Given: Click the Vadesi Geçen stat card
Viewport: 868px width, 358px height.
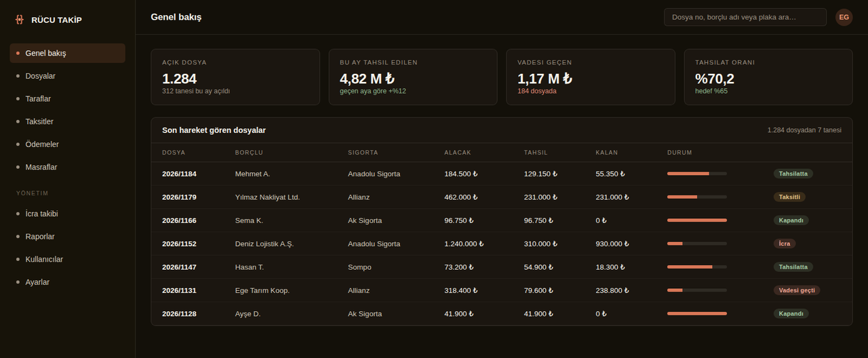Looking at the screenshot, I should tap(591, 77).
